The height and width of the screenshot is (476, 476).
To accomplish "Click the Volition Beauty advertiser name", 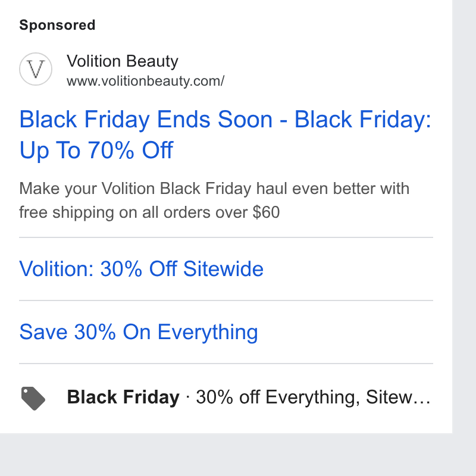I will (x=123, y=61).
